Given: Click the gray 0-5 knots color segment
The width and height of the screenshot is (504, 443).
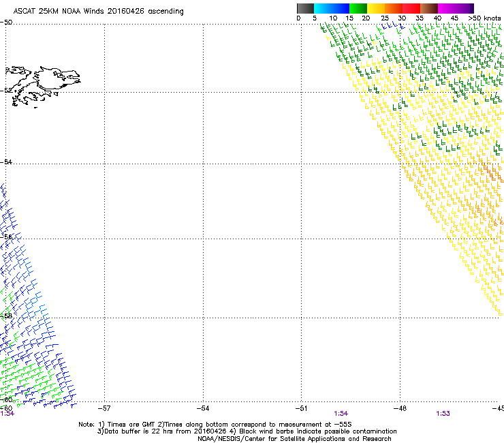Looking at the screenshot, I should 305,8.
